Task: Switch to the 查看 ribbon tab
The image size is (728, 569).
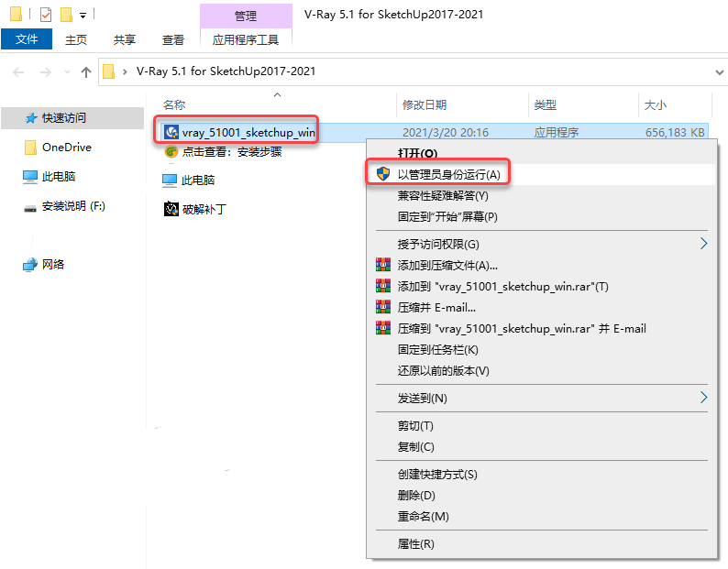Action: click(172, 40)
